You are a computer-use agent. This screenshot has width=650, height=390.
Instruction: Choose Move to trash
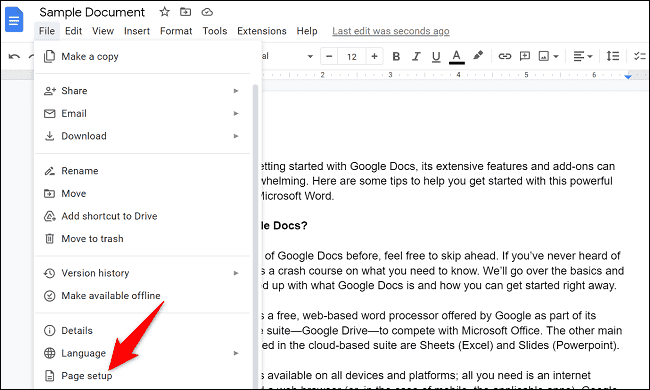coord(143,239)
